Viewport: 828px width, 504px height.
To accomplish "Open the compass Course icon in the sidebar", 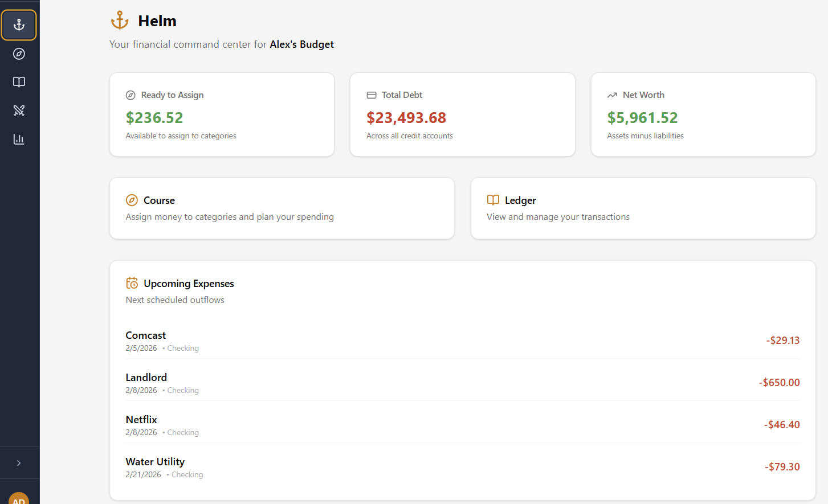I will coord(19,54).
